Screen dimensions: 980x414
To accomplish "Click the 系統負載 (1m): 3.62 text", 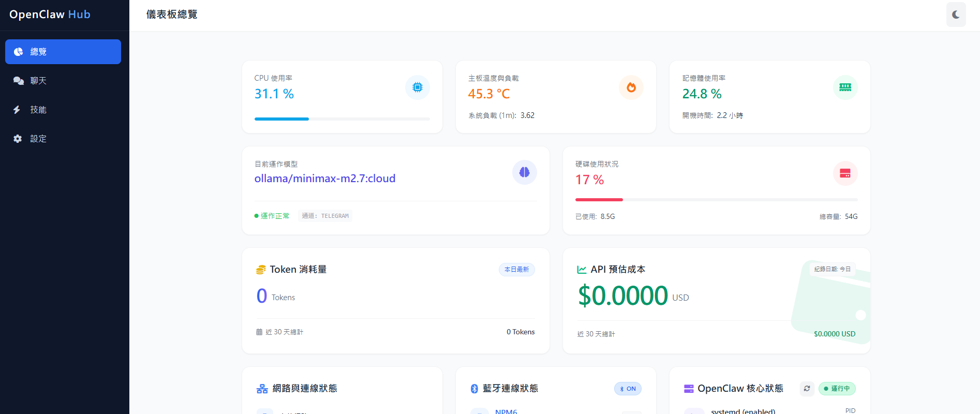I will point(501,115).
